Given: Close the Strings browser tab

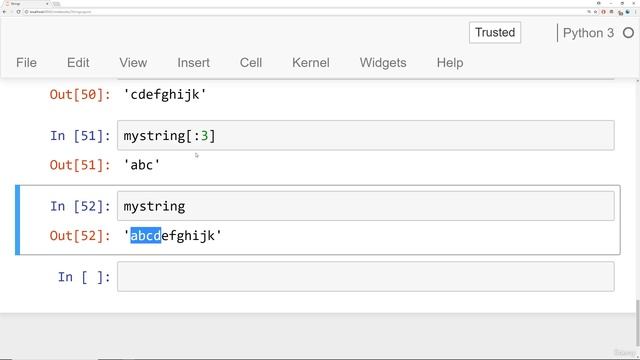Looking at the screenshot, I should [x=47, y=4].
